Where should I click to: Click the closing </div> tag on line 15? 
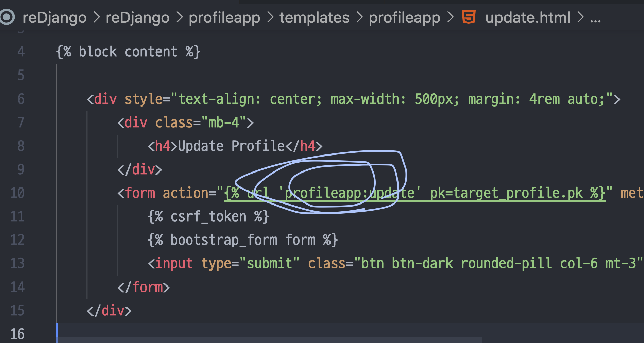coord(109,311)
